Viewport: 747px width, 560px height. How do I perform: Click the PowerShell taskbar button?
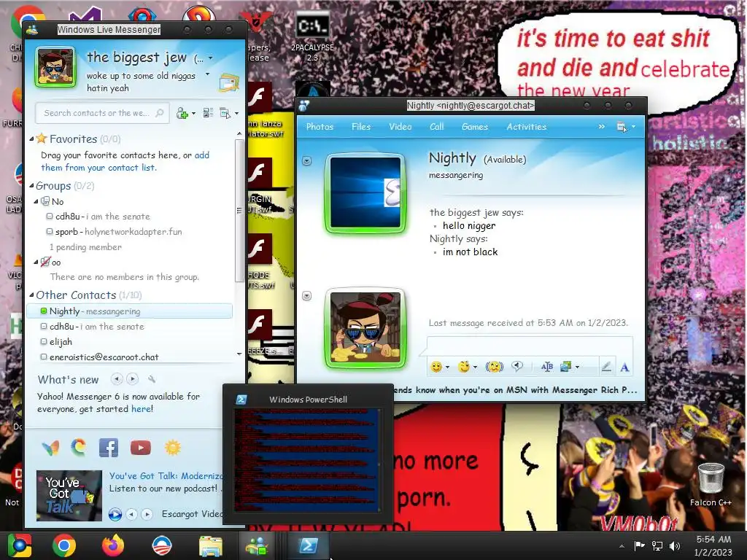click(309, 545)
